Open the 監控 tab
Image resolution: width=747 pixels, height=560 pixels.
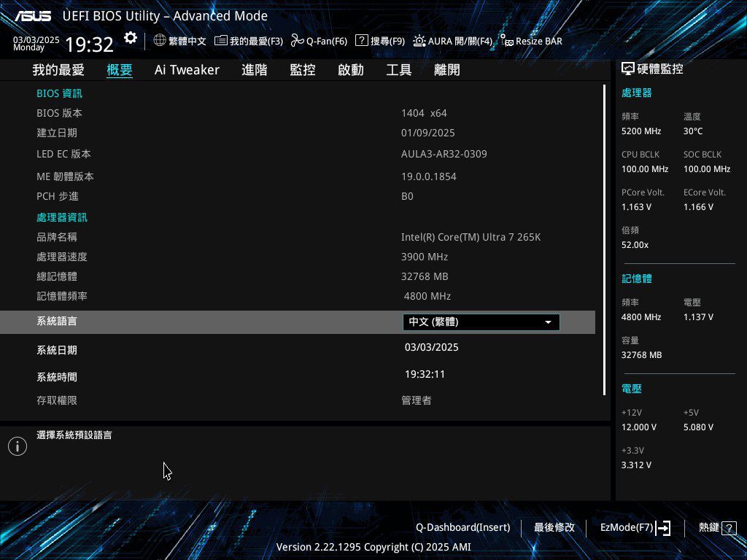click(303, 70)
